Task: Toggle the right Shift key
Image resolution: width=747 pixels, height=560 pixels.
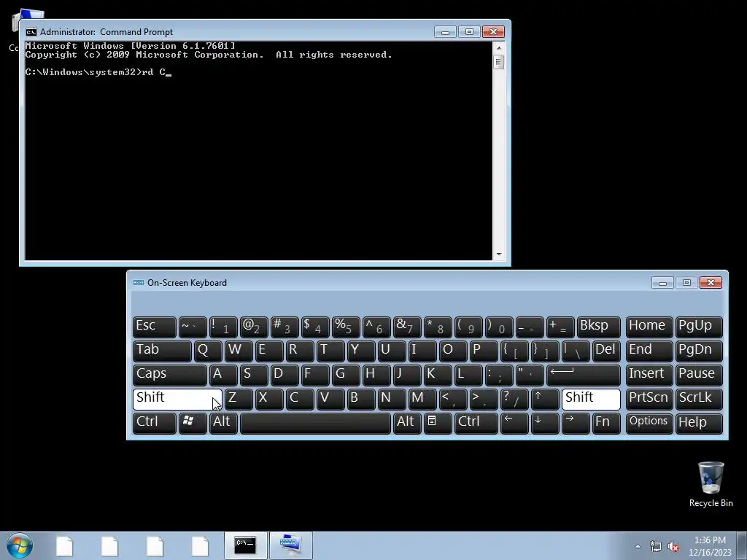Action: [591, 399]
